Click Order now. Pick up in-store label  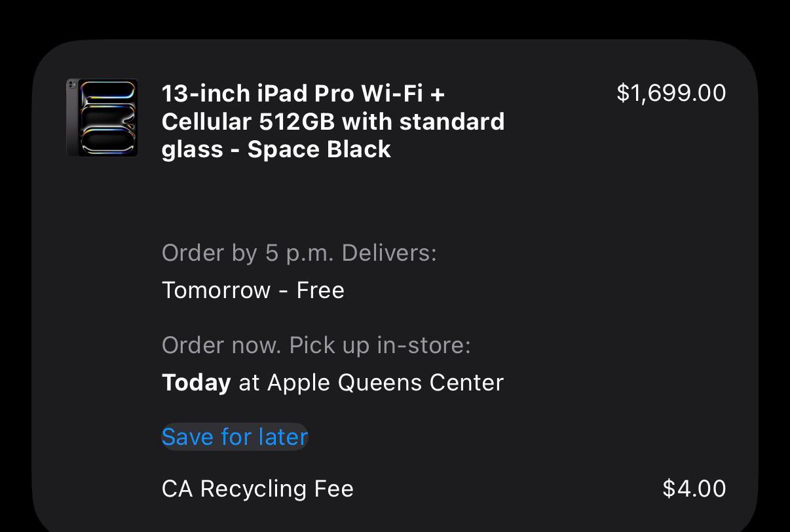316,345
